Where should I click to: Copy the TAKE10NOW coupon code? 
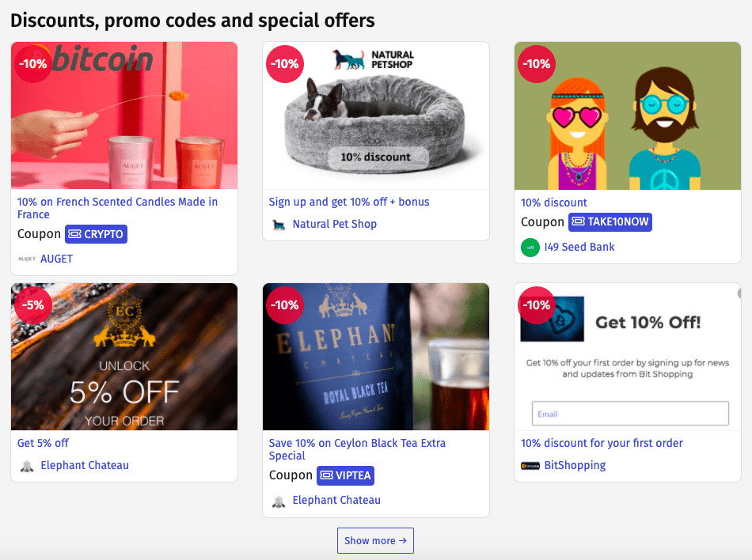610,221
